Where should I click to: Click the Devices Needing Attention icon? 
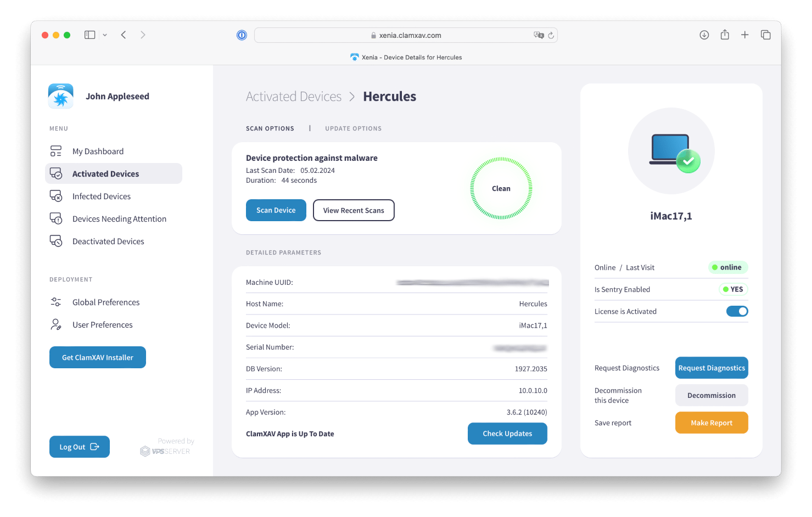tap(56, 218)
